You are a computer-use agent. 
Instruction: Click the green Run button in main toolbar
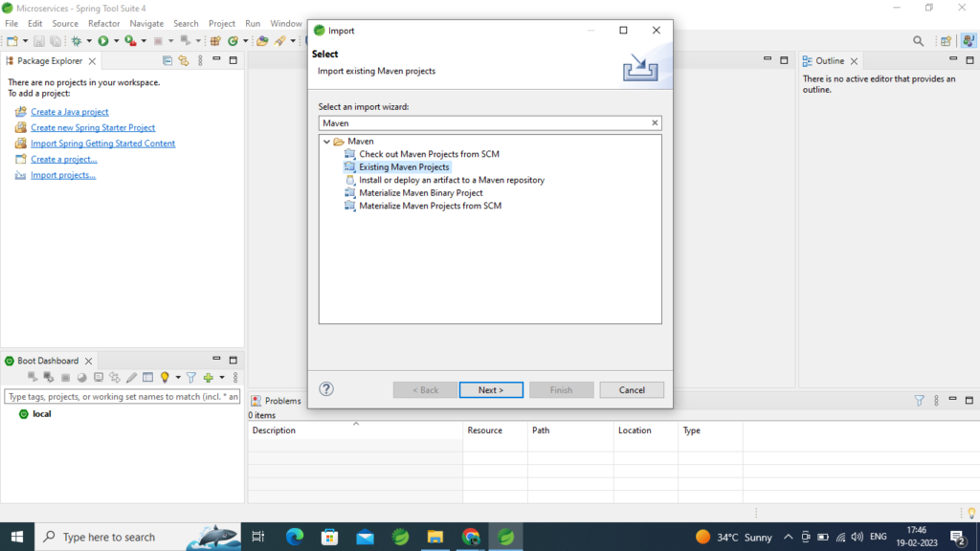(103, 41)
